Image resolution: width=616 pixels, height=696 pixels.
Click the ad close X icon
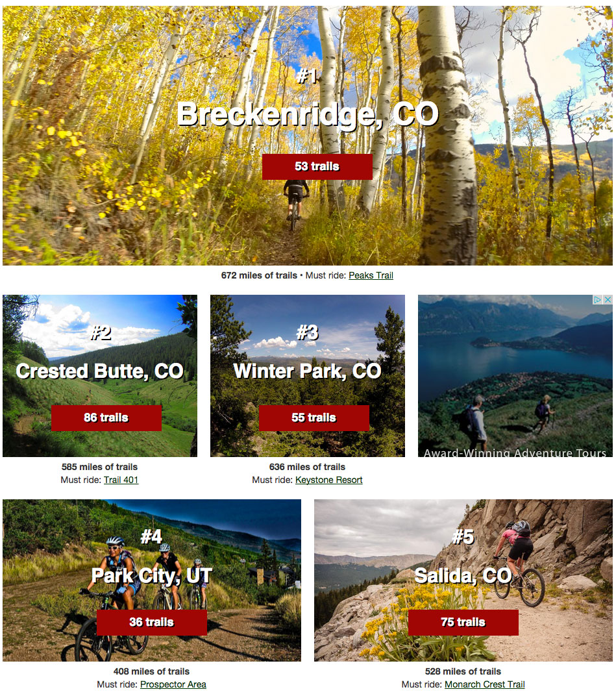click(x=608, y=299)
